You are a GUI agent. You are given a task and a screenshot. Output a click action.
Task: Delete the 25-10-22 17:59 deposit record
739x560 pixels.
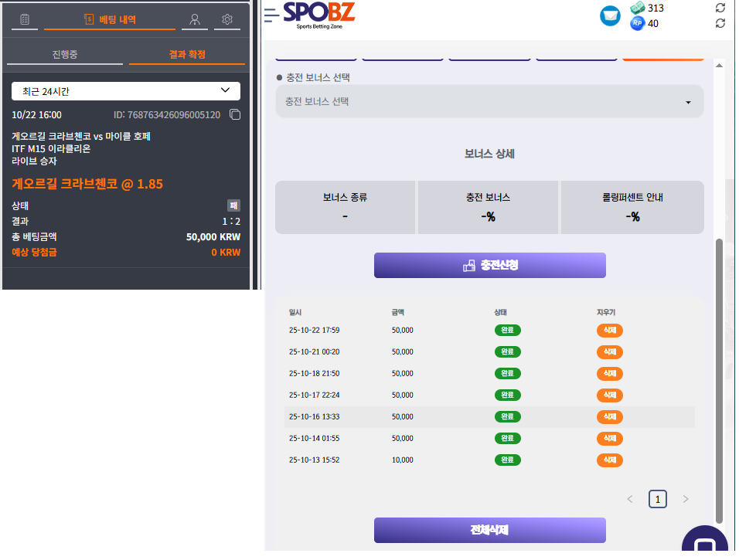tap(609, 331)
